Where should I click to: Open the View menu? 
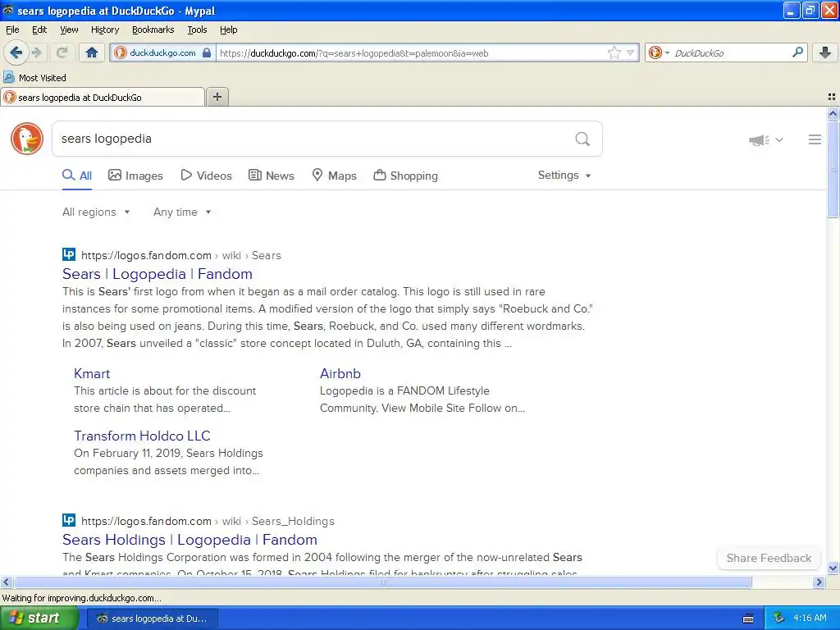coord(69,30)
